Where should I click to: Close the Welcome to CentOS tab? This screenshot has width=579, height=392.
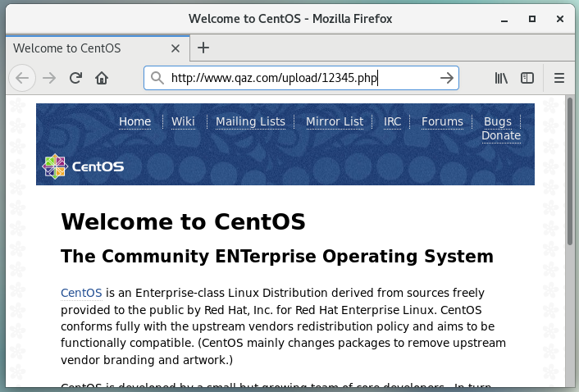[x=176, y=48]
